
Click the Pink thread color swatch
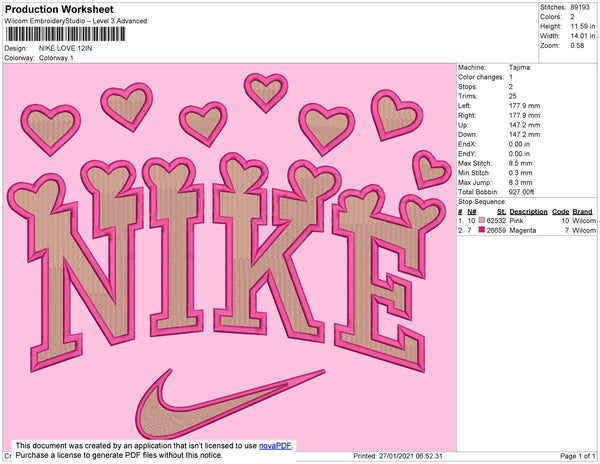click(481, 221)
